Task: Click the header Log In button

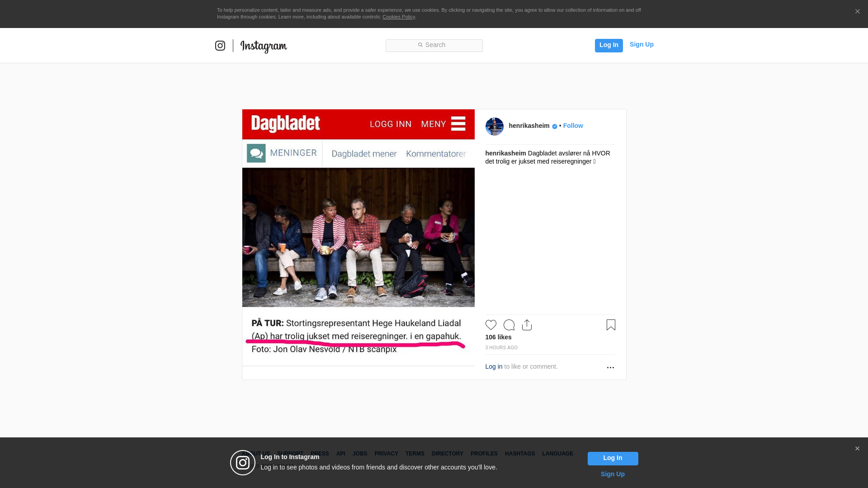Action: (x=609, y=45)
